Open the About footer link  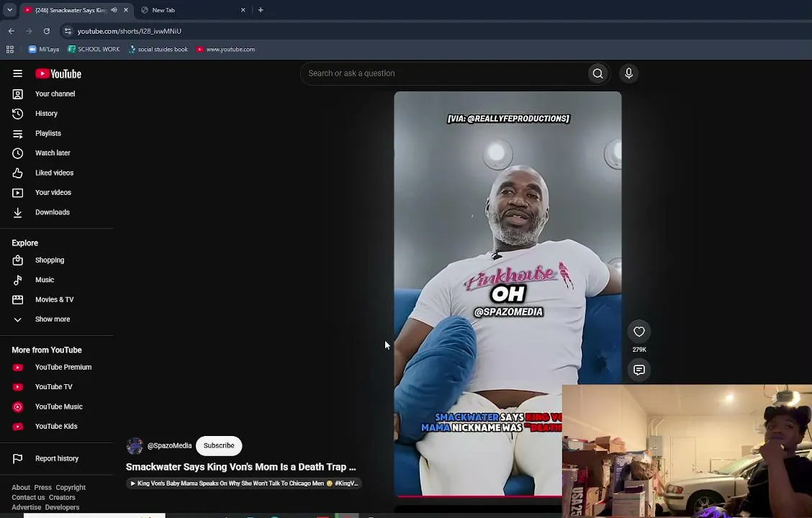[x=21, y=488]
